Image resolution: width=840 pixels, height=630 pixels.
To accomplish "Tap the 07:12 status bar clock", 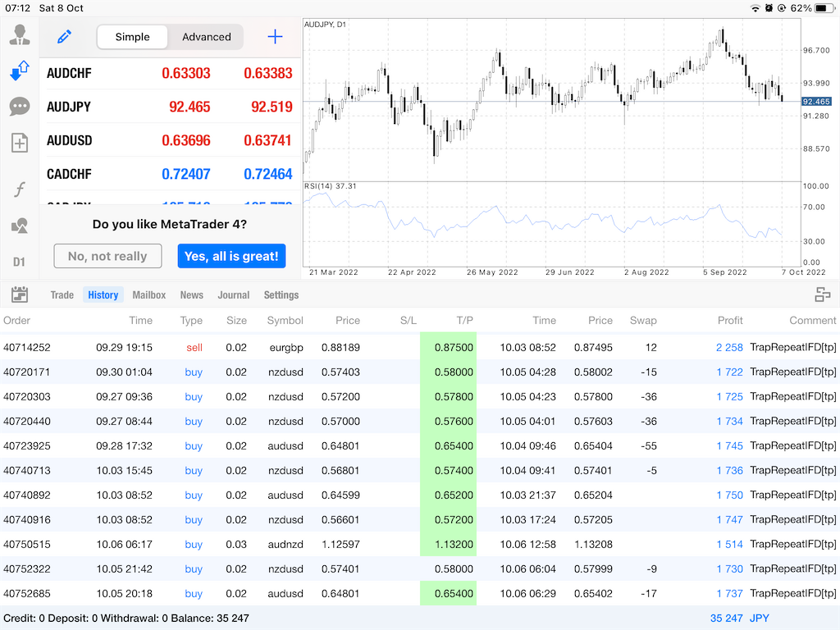I will (18, 8).
